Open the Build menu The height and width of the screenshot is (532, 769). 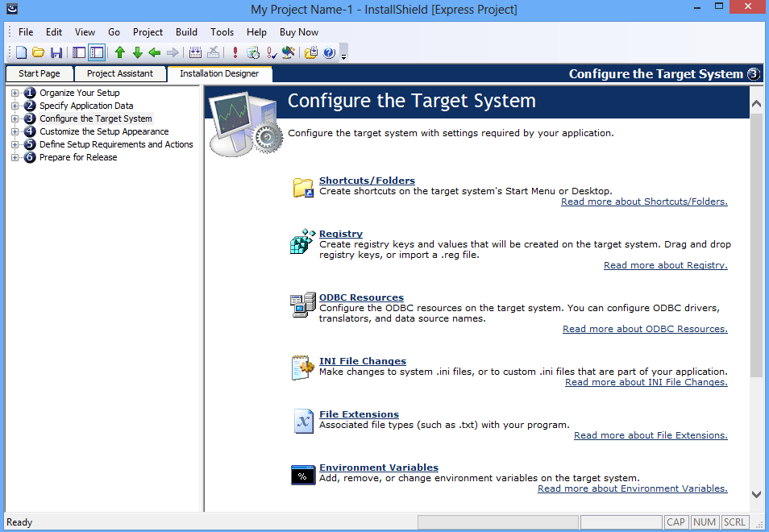pos(186,32)
